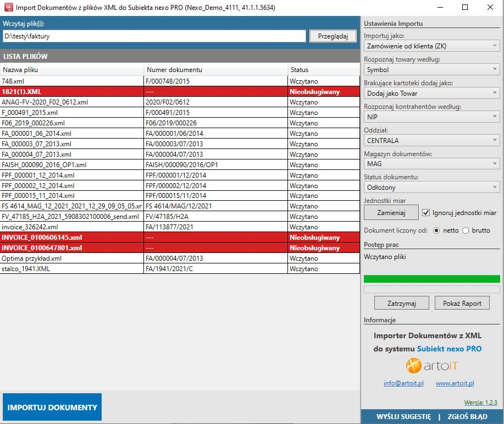504x424 pixels.
Task: Select 748.xml file row
Action: coord(180,81)
